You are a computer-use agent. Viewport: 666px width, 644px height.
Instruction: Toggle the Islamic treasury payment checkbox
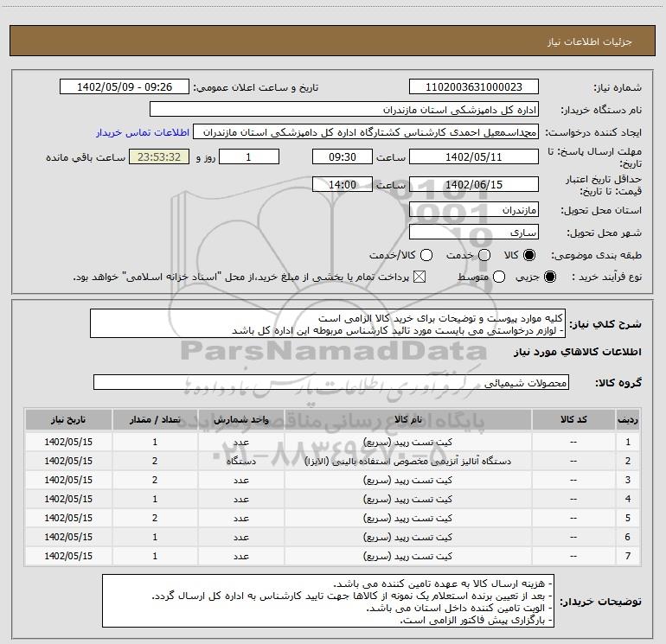pos(419,277)
